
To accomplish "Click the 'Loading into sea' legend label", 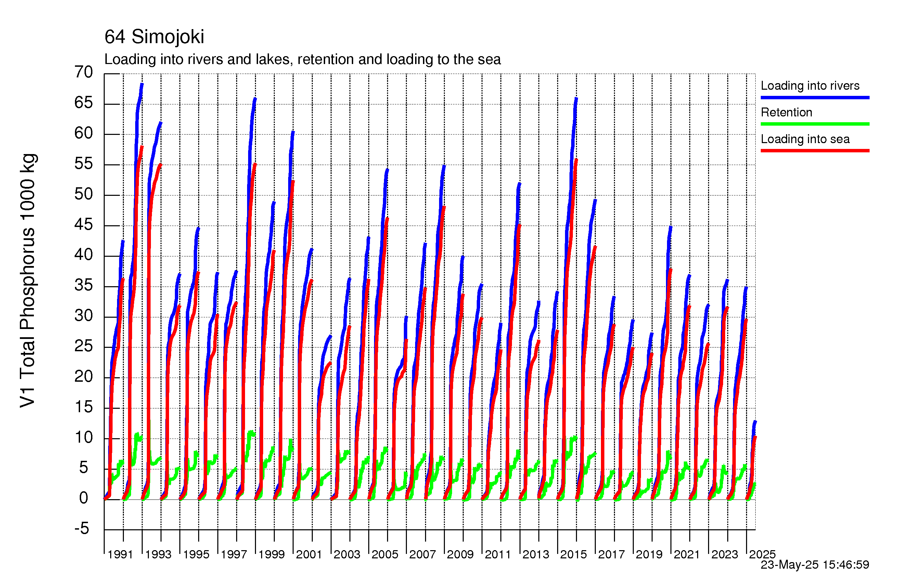I will coord(805,139).
